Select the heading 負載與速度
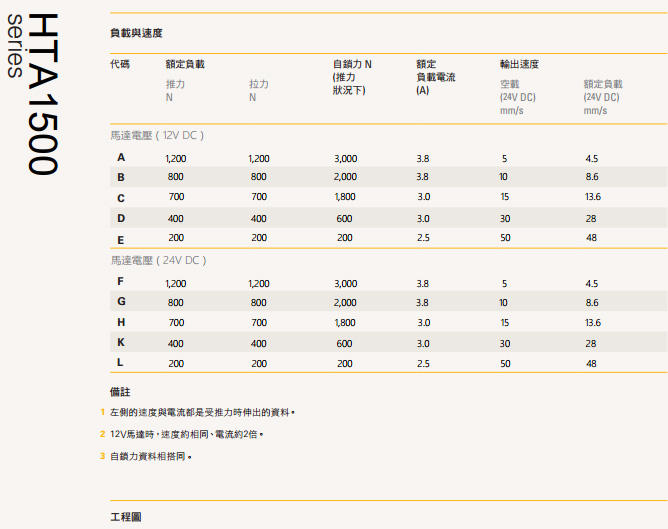 (x=136, y=33)
